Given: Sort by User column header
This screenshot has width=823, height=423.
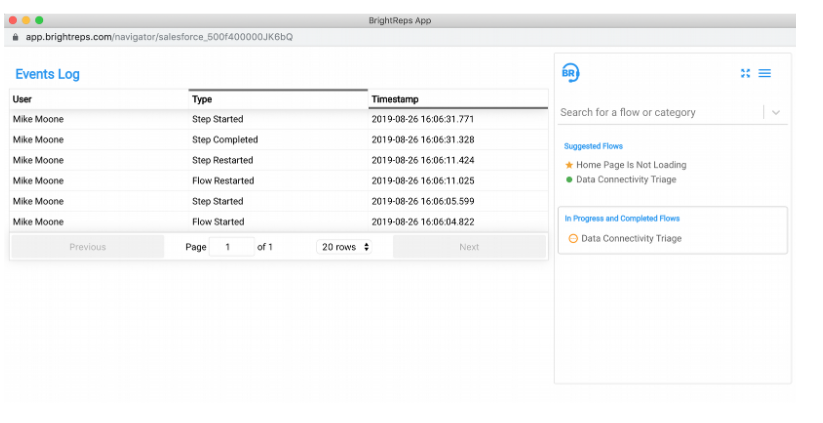Looking at the screenshot, I should [x=99, y=99].
